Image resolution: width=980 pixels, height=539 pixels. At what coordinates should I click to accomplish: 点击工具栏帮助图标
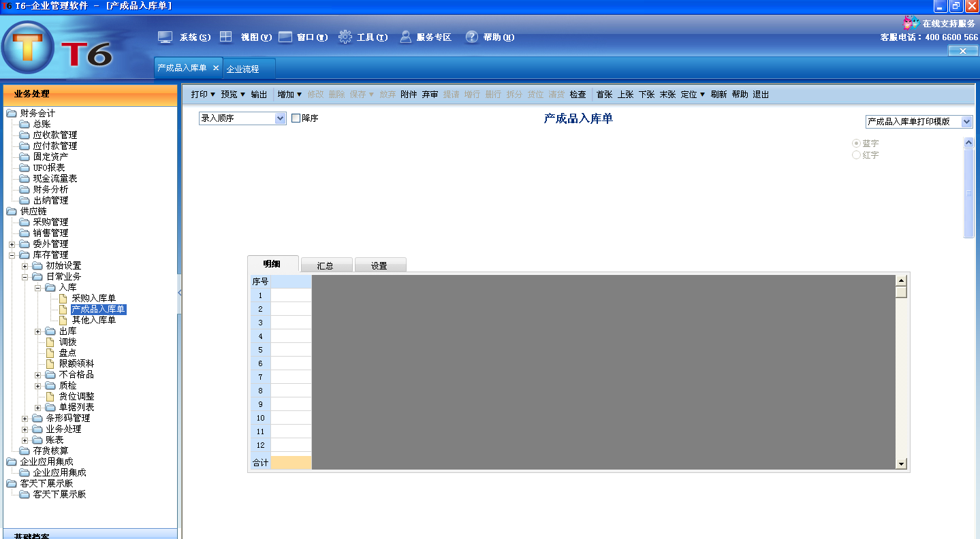[741, 95]
